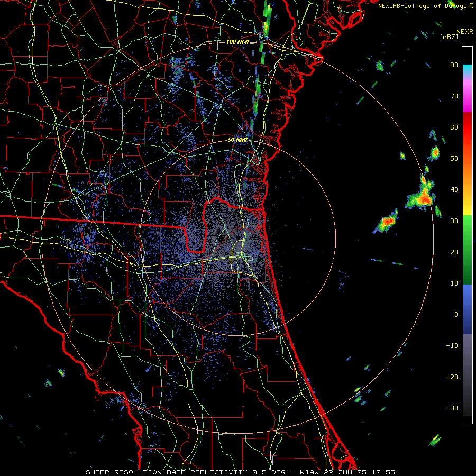Click the NEXR label above color scale
476x476 pixels.
464,32
